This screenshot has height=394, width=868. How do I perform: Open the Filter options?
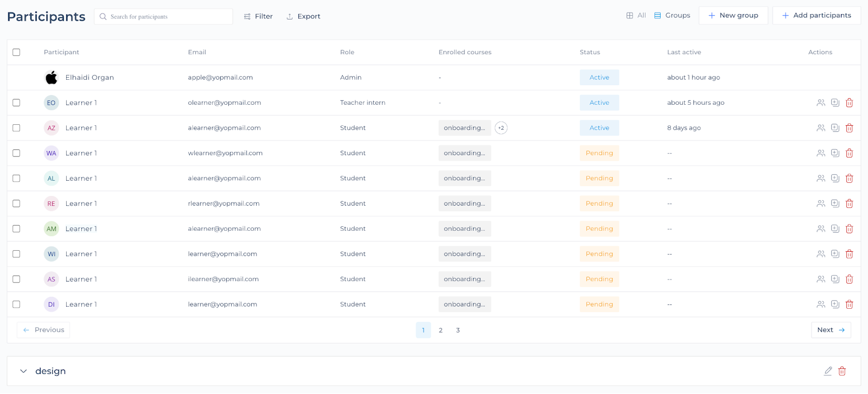click(x=258, y=16)
